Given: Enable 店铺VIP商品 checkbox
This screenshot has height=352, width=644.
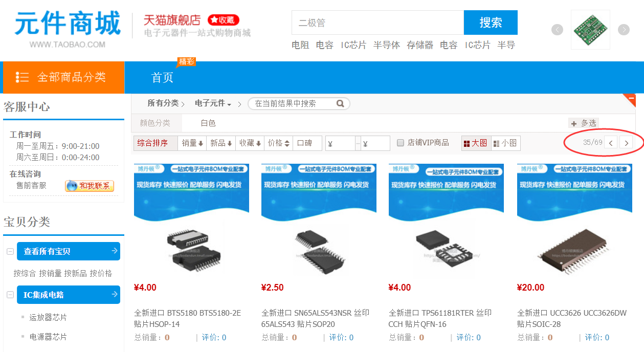Looking at the screenshot, I should (401, 143).
